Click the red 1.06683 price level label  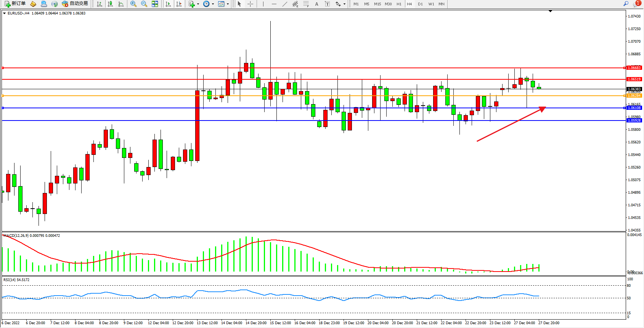pos(634,68)
